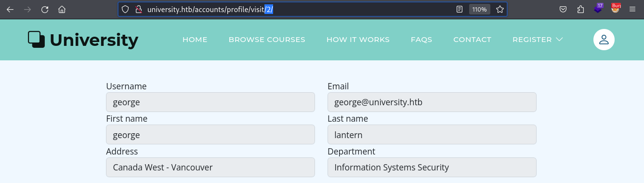Open the HOW IT WORKS page

point(358,40)
